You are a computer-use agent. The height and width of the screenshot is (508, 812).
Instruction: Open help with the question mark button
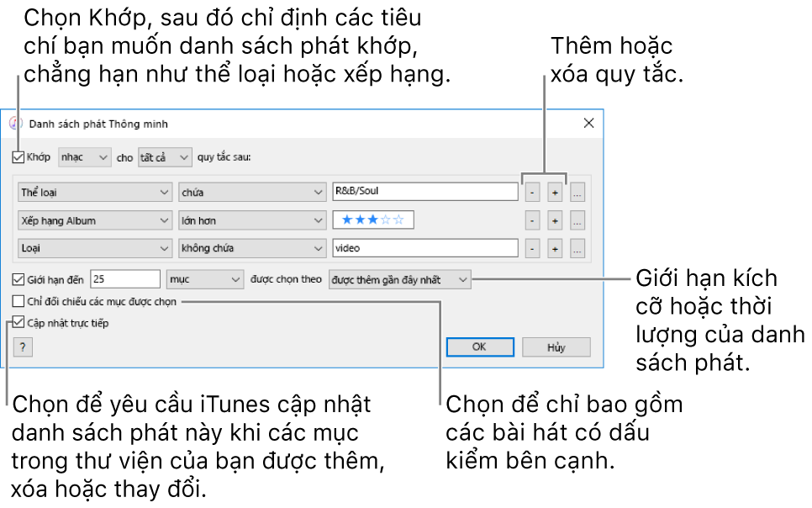coord(23,347)
